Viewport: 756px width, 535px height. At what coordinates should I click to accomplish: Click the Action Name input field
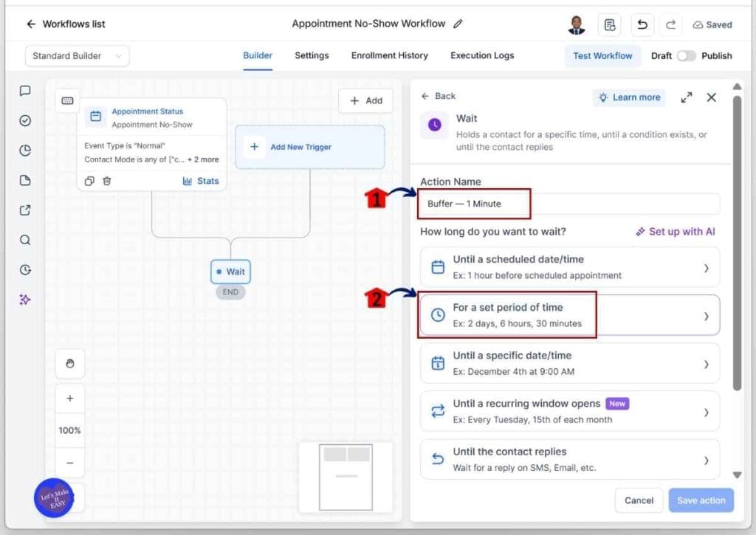[x=570, y=204]
